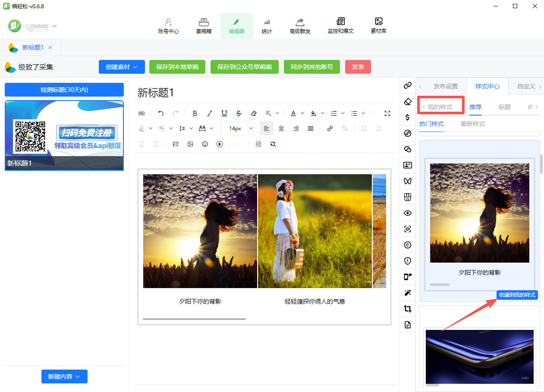
Task: Click the undo icon in editor toolbar
Action: click(161, 113)
